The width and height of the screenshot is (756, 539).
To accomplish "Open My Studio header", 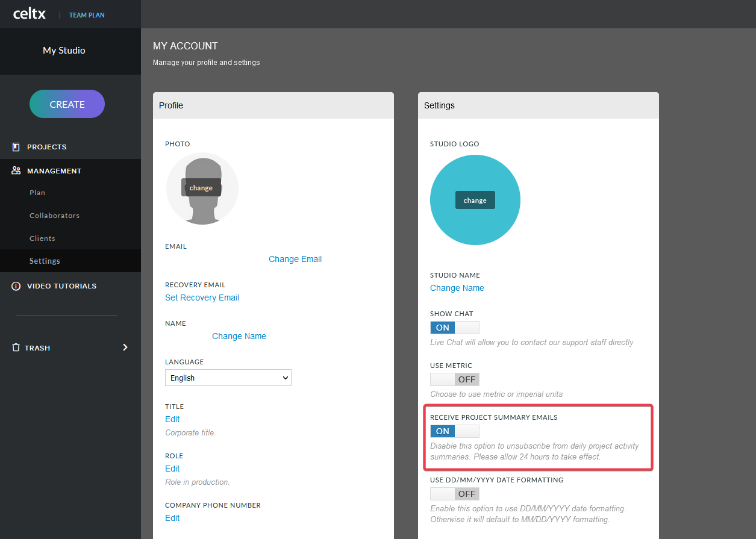I will [64, 51].
